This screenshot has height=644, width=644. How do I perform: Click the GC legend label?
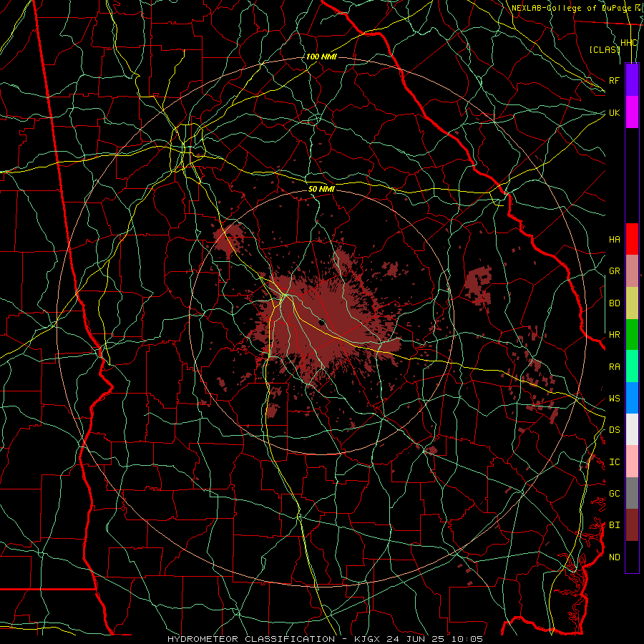614,494
